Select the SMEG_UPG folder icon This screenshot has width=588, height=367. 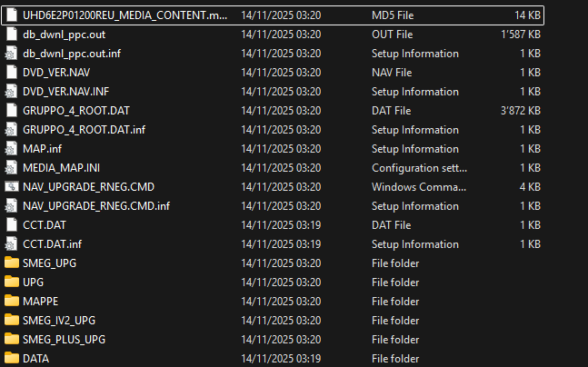(12, 263)
